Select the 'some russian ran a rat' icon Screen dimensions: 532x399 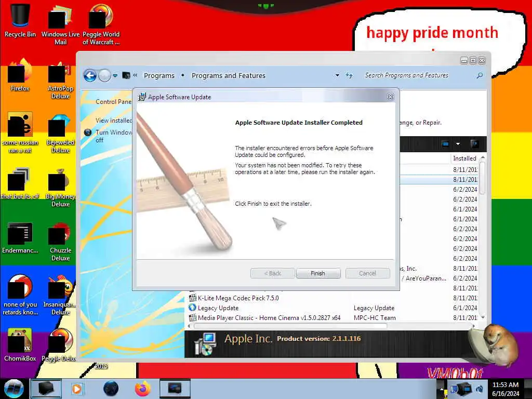[x=20, y=133]
